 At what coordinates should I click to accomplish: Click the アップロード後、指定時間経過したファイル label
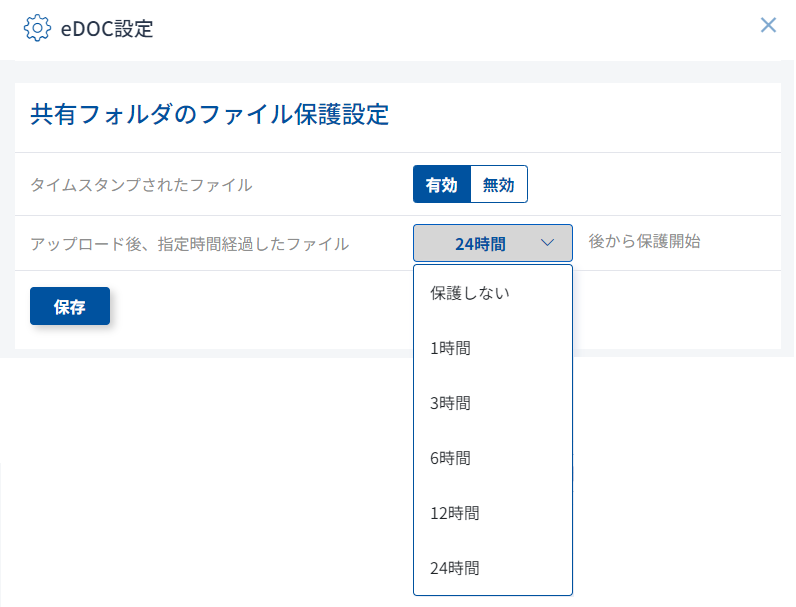point(190,243)
